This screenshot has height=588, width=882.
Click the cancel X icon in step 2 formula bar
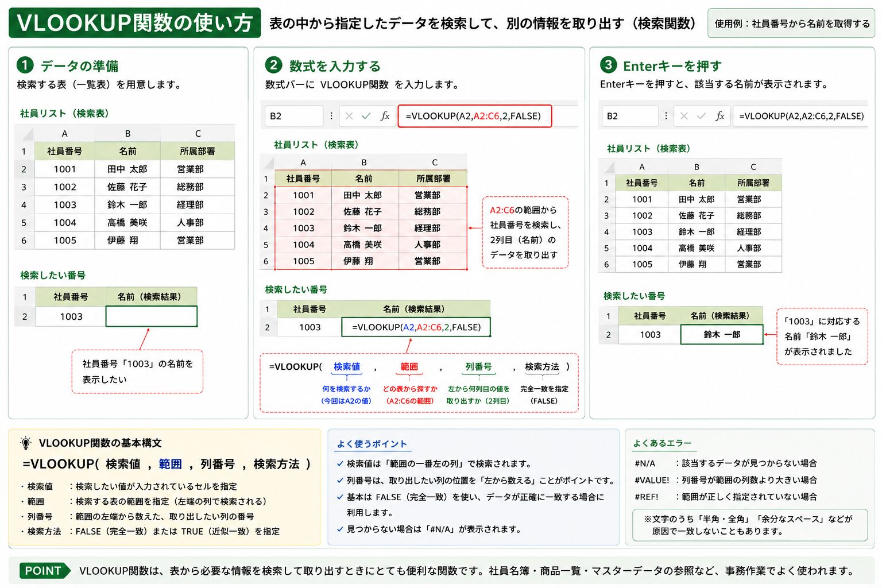349,116
